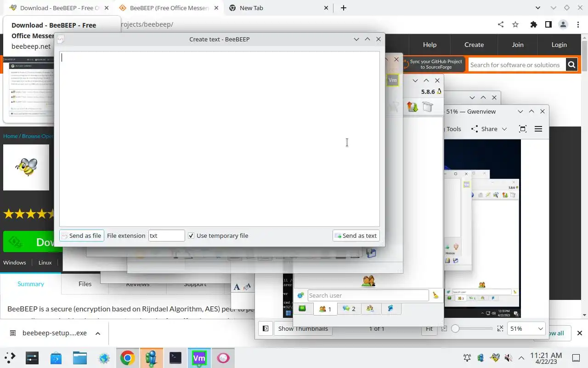Toggle Gwenview fullscreen mode icon
Screen dimensions: 588x368
click(x=522, y=129)
